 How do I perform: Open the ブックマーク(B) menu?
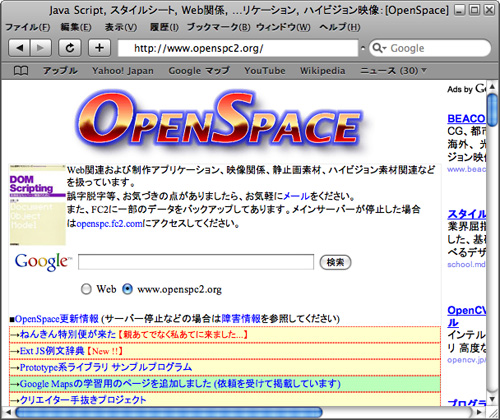(218, 27)
